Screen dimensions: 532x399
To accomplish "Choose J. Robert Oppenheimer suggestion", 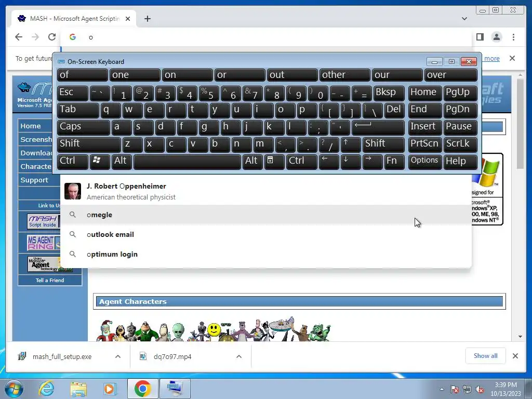I will point(266,191).
